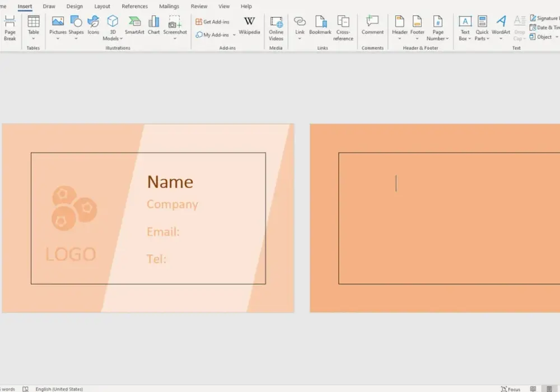Open My Add-ins

[x=212, y=35]
